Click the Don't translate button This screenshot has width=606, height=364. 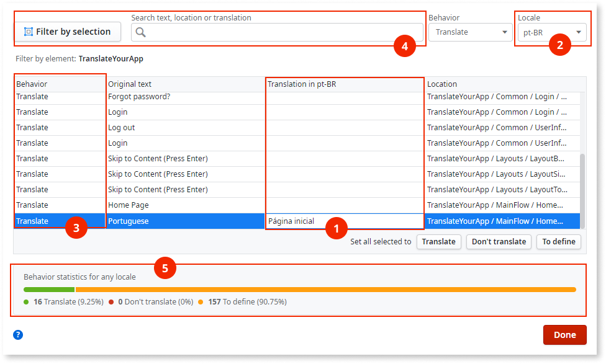[x=499, y=242]
